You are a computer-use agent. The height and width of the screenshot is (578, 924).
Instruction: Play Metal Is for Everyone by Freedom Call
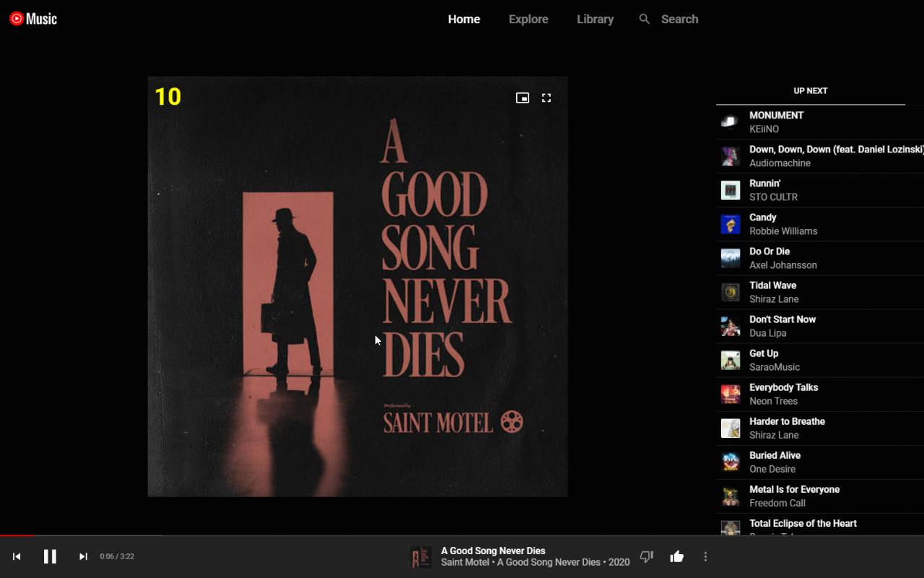[820, 496]
